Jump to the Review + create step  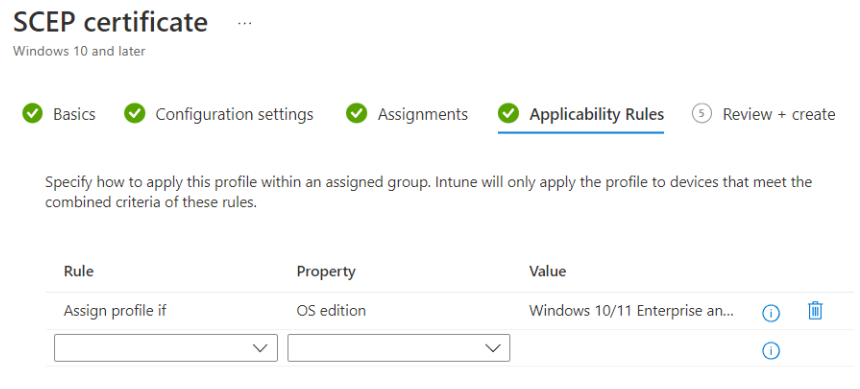[779, 114]
